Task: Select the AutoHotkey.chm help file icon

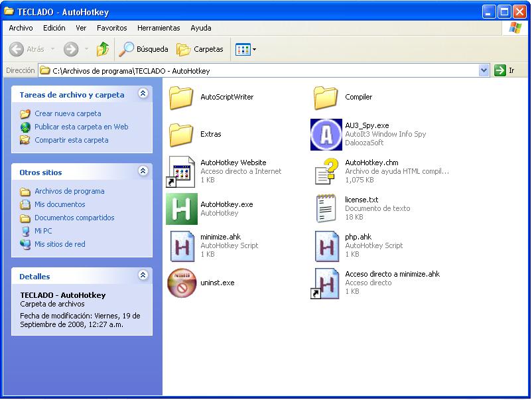Action: (x=326, y=171)
